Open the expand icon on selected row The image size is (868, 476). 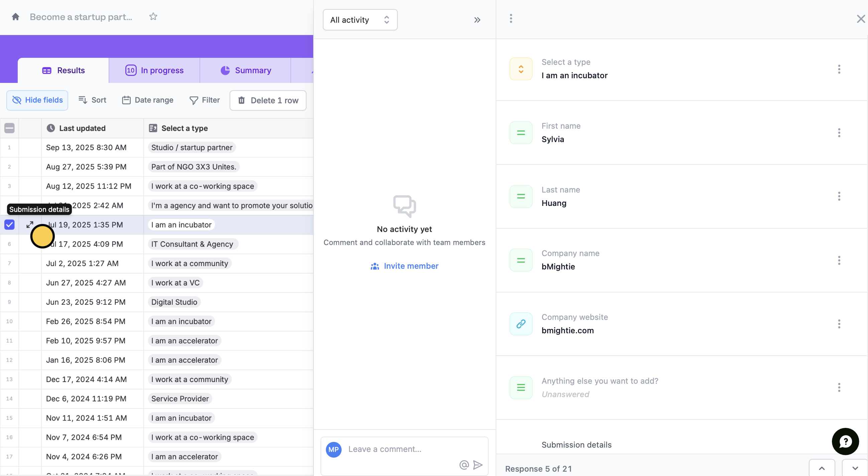[30, 225]
